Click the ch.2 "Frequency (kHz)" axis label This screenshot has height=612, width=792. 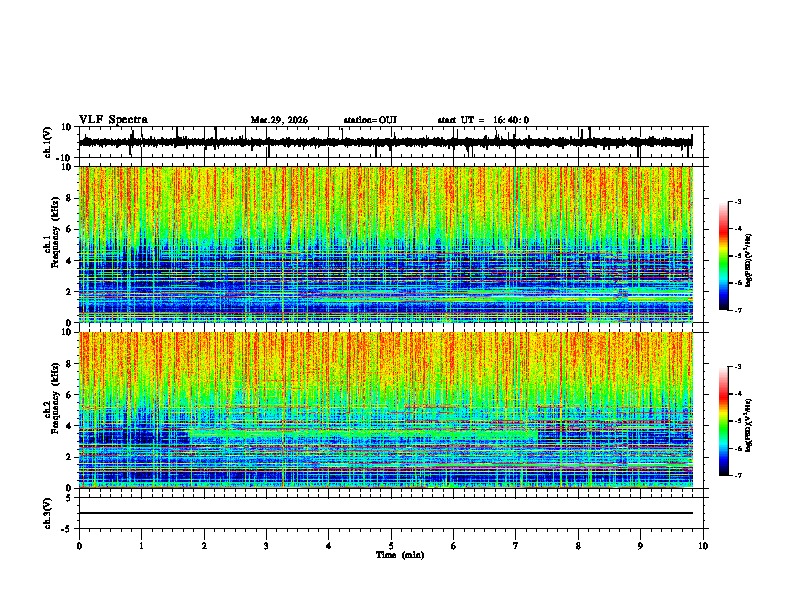(55, 398)
